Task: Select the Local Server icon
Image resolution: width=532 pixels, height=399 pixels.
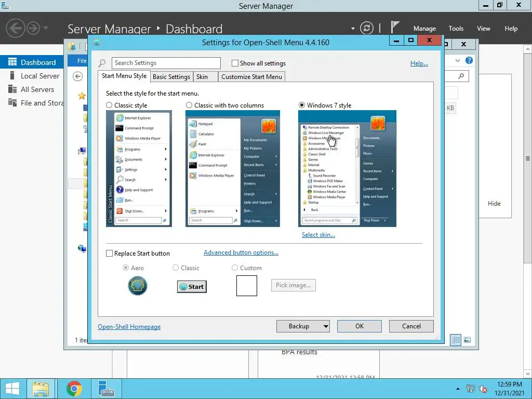Action: pos(12,75)
